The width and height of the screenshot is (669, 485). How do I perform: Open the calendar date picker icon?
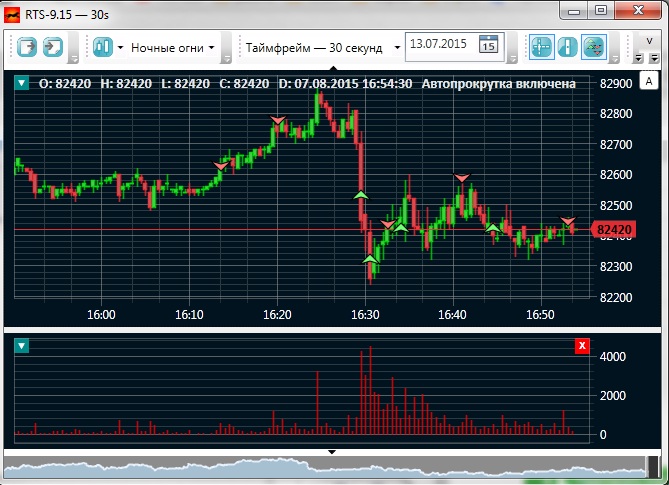click(x=489, y=44)
